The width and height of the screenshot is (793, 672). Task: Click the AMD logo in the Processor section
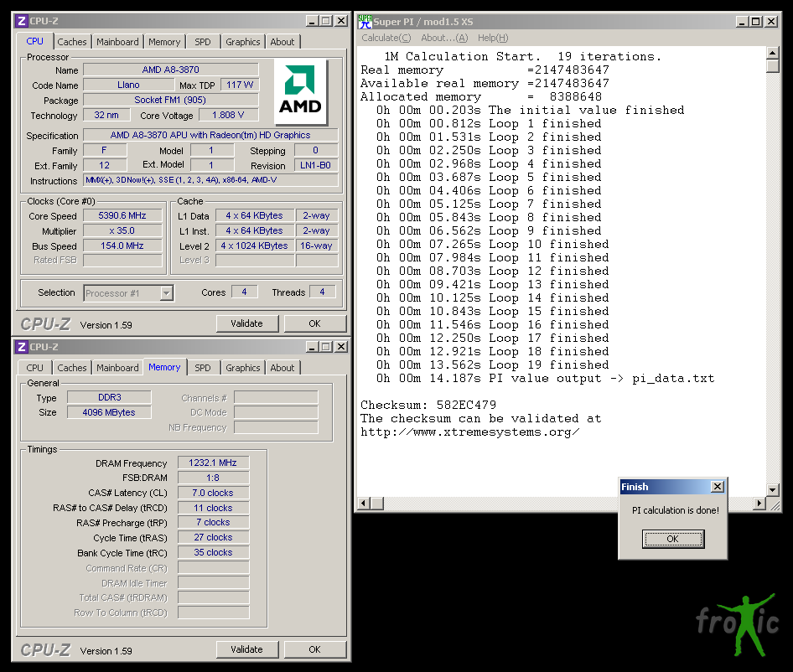tap(300, 92)
